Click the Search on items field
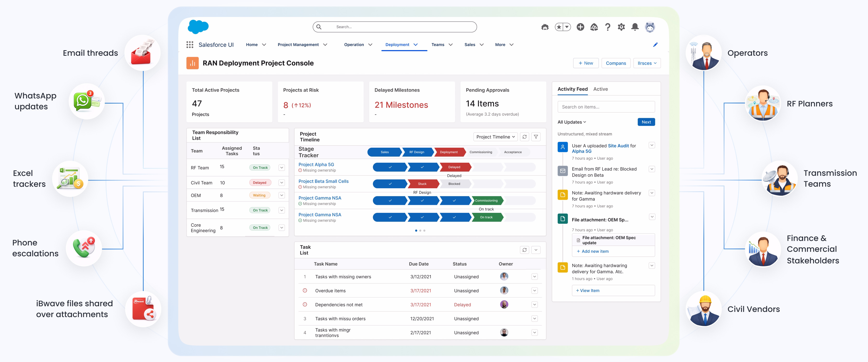The width and height of the screenshot is (868, 362). click(606, 107)
